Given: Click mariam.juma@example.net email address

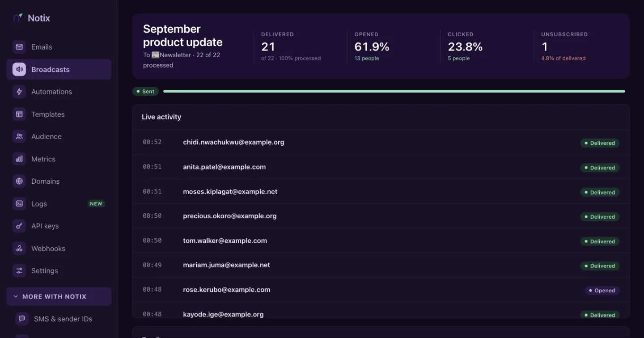Looking at the screenshot, I should (227, 265).
